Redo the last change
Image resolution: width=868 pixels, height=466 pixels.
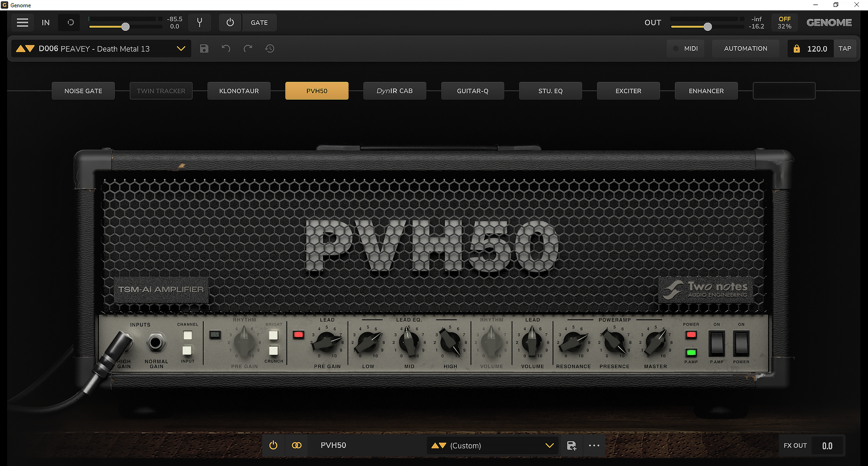coord(248,48)
